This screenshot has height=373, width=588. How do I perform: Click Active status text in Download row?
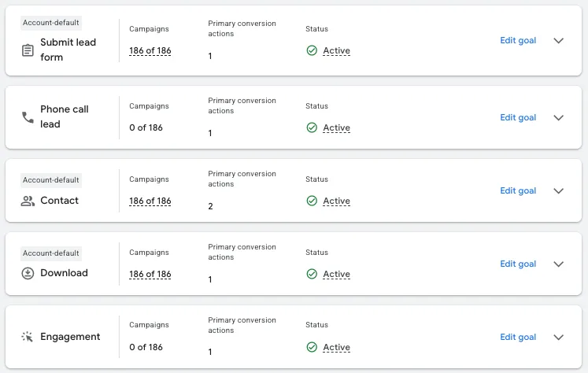pyautogui.click(x=336, y=274)
